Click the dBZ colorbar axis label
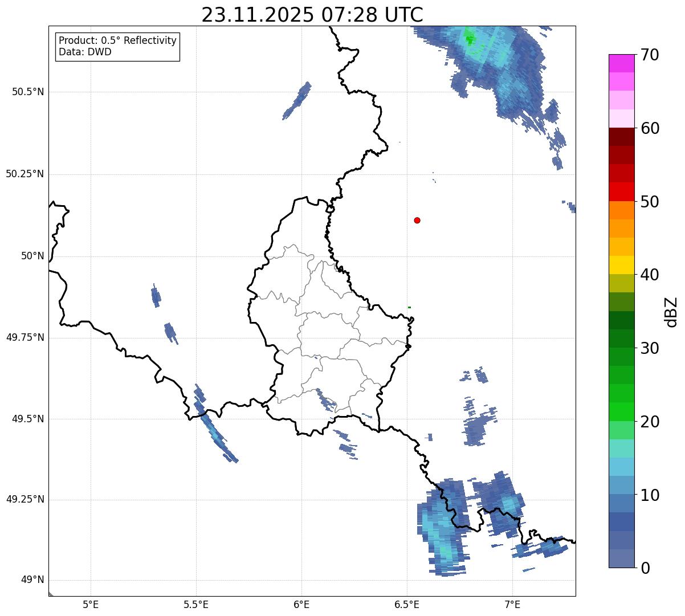 (671, 312)
